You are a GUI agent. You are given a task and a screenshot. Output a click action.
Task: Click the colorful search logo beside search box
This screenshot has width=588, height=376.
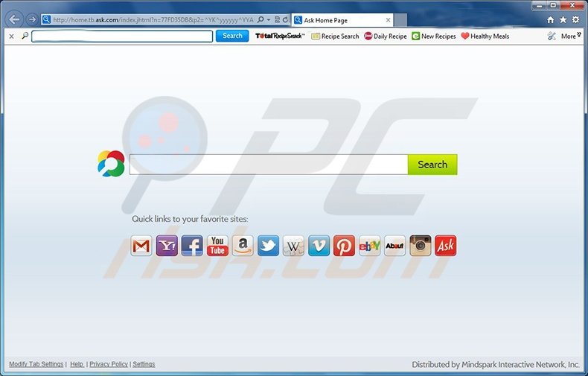pyautogui.click(x=111, y=164)
